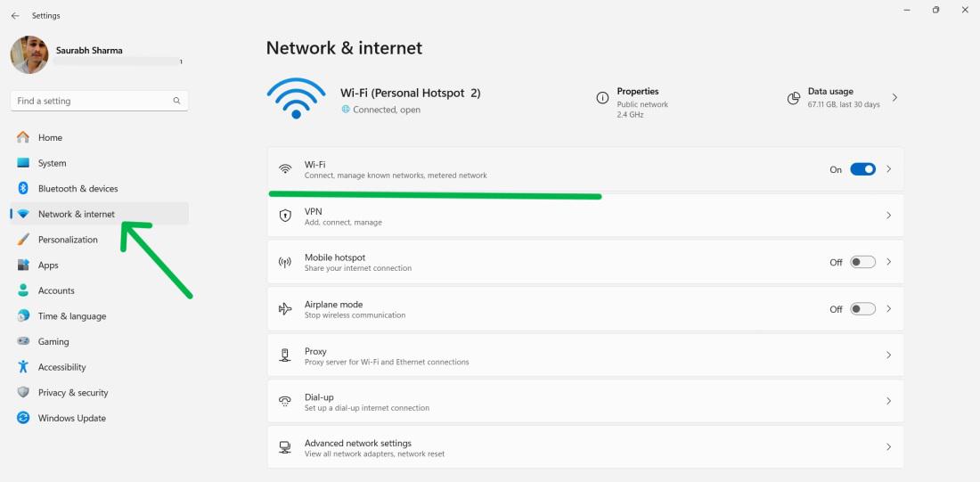This screenshot has width=980, height=482.
Task: Click the Windows Update icon in sidebar
Action: point(23,418)
